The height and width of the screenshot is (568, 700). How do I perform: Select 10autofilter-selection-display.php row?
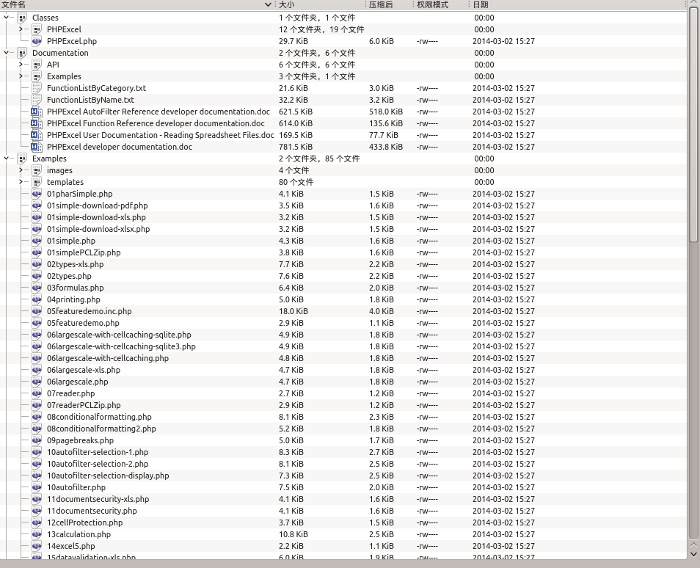pyautogui.click(x=343, y=476)
